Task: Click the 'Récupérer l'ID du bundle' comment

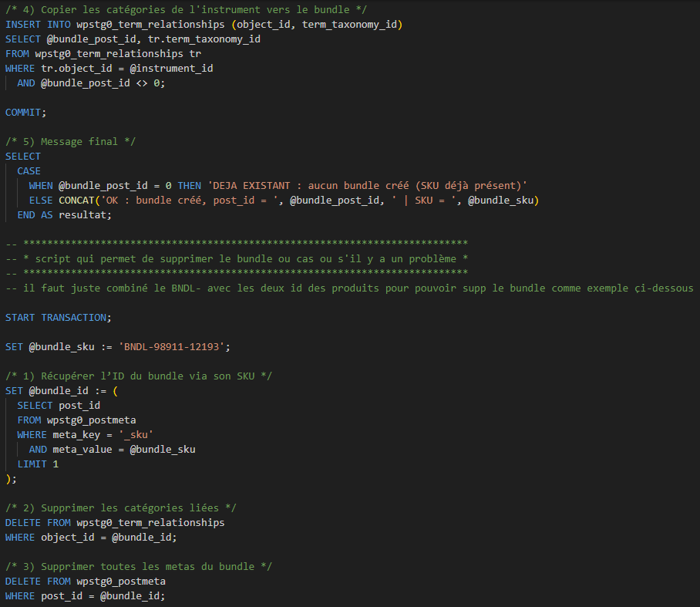Action: click(x=139, y=376)
